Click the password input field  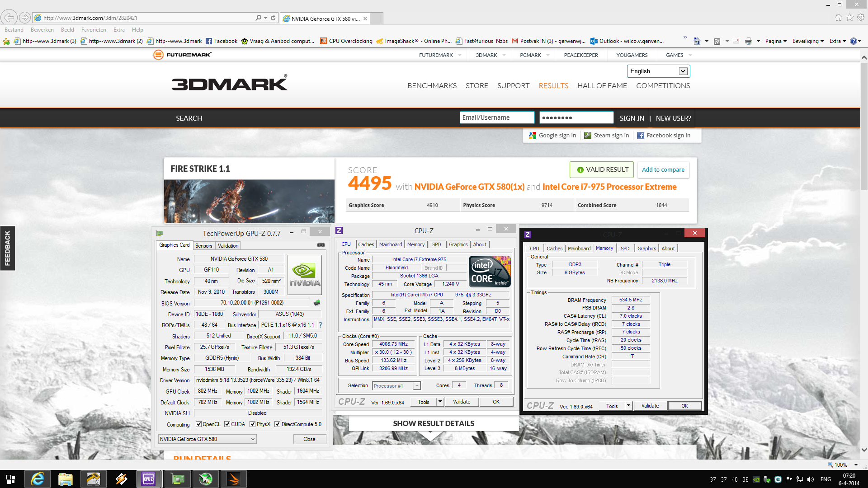(x=576, y=117)
